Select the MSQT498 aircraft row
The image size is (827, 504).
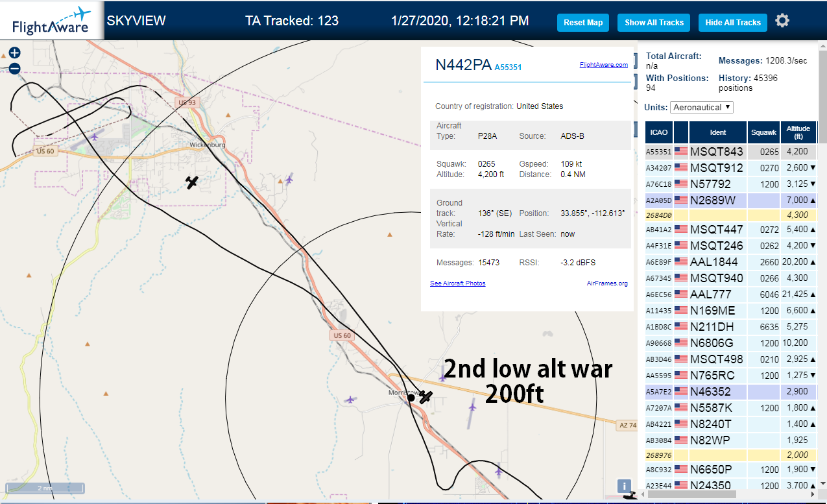[x=731, y=359]
